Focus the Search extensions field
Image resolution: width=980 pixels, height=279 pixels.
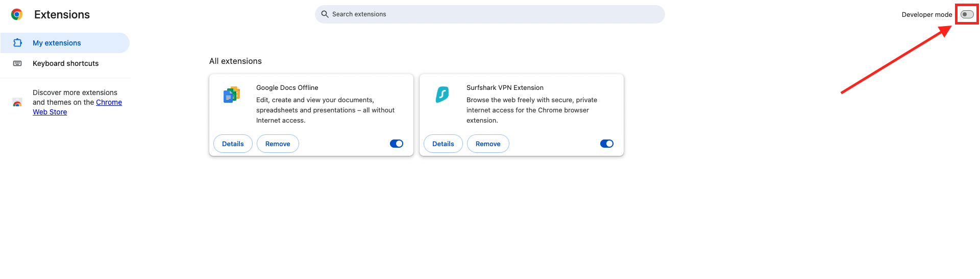pyautogui.click(x=490, y=14)
